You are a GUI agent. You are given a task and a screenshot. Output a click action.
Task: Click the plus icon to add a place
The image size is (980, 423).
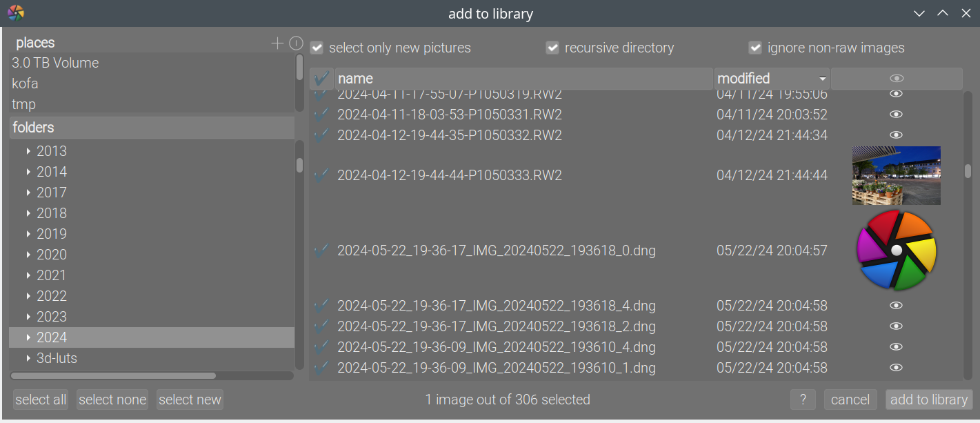(277, 43)
